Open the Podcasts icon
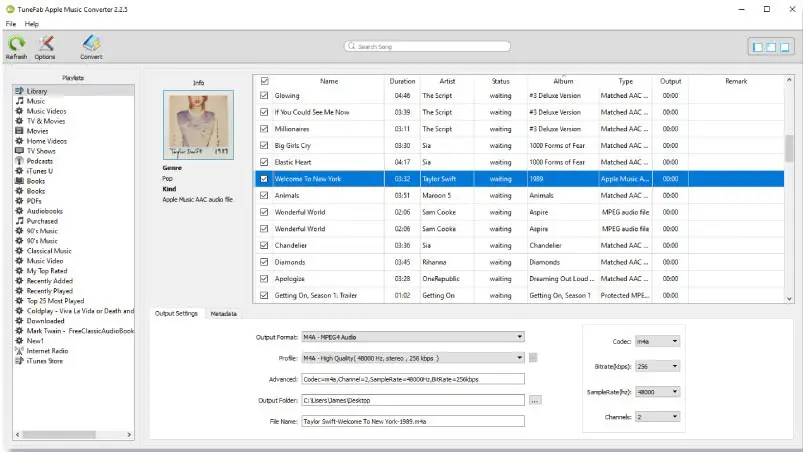The image size is (803, 452). 19,161
